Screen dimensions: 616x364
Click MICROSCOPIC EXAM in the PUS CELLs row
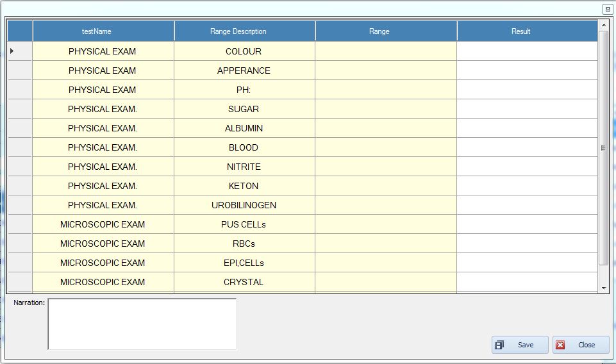(103, 224)
